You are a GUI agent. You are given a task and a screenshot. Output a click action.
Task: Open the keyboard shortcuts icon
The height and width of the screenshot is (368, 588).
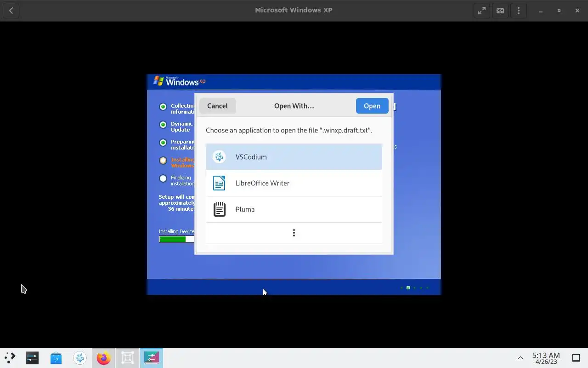500,11
